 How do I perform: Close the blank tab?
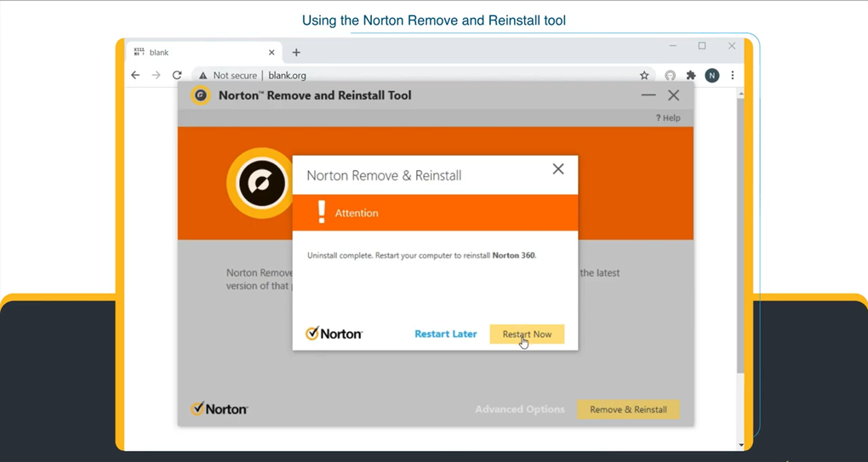[271, 53]
